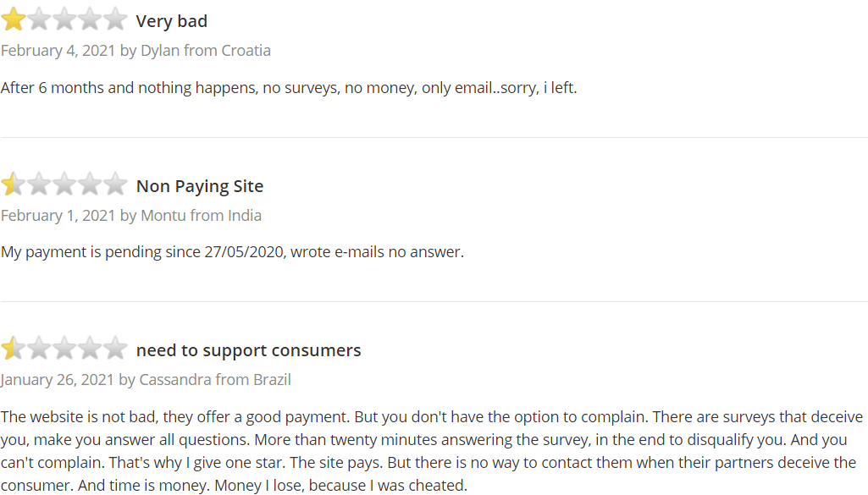Click the "Very bad" review title
This screenshot has width=868, height=495.
172,21
